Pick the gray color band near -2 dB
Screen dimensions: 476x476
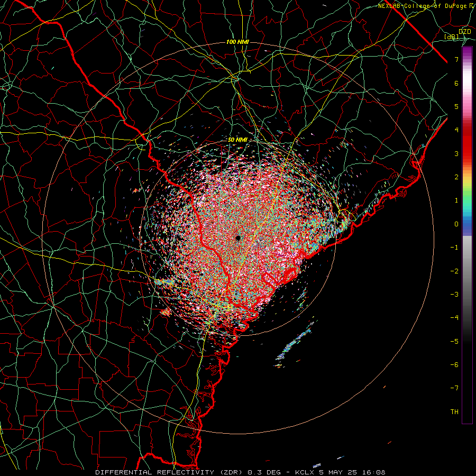[x=467, y=271]
